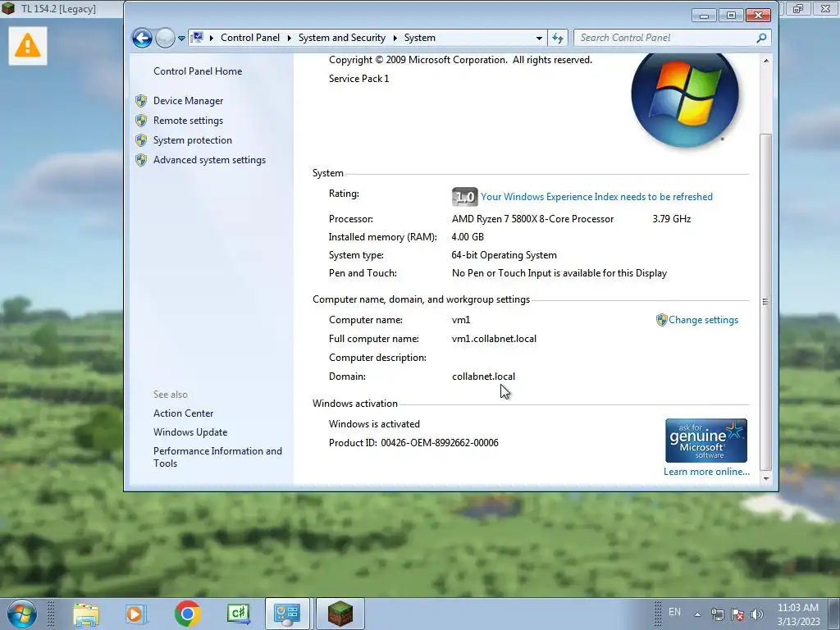
Task: Focus the Search Control Panel field
Action: coord(664,38)
